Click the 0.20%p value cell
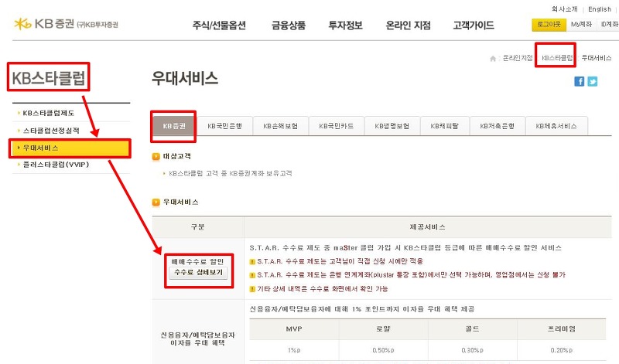Viewport: 619px width, 364px height. 562,350
